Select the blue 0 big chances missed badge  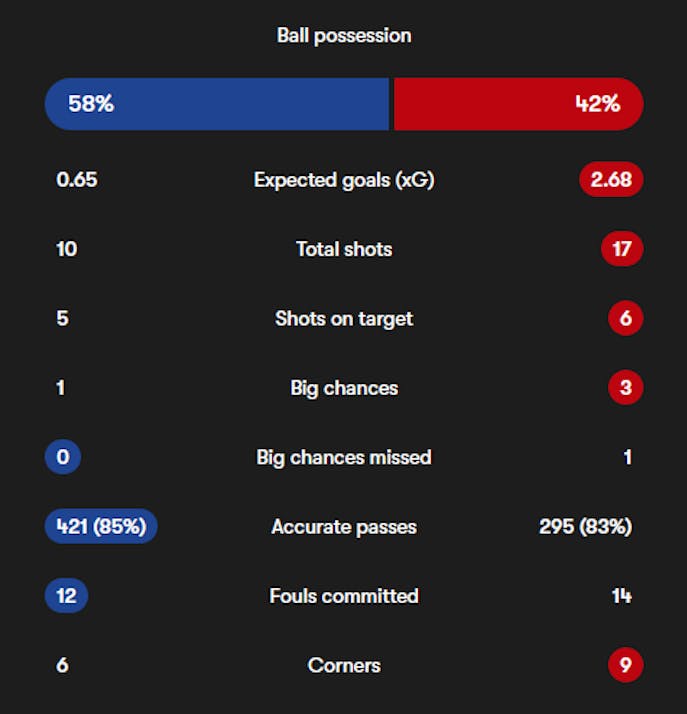(x=62, y=457)
